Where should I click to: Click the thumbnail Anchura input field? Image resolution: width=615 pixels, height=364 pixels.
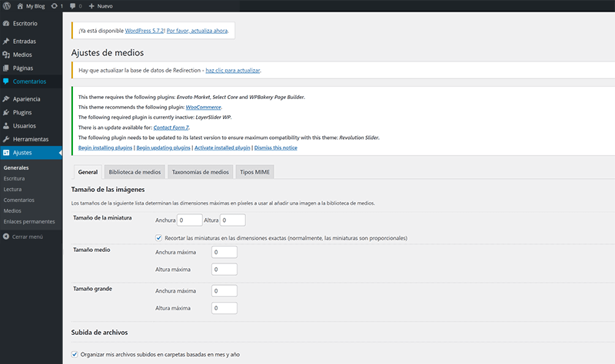tap(191, 220)
